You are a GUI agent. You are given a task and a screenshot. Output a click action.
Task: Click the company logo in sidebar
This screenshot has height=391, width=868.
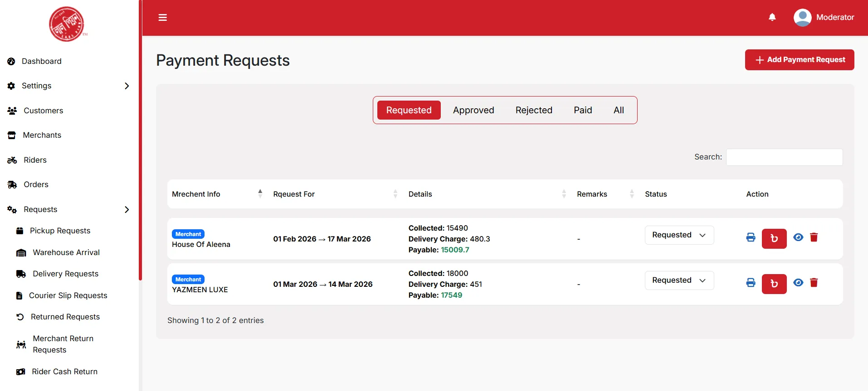[68, 24]
